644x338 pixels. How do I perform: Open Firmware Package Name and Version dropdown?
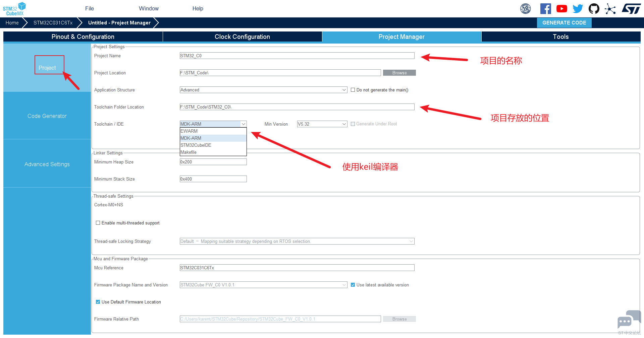(x=263, y=285)
